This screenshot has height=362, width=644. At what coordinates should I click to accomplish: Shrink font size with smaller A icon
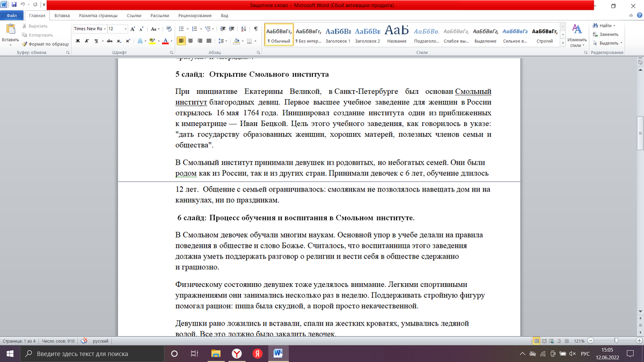coord(142,29)
